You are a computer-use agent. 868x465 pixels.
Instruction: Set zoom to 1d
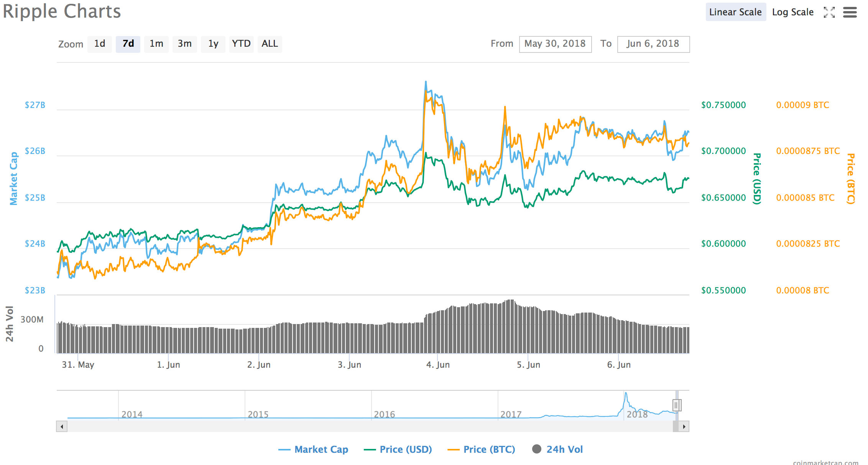pos(100,44)
